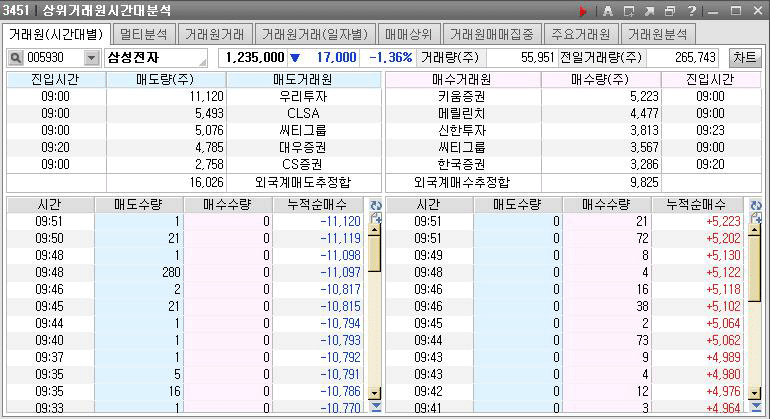Click the diagonal arrow link icon
The image size is (770, 419).
pyautogui.click(x=649, y=11)
